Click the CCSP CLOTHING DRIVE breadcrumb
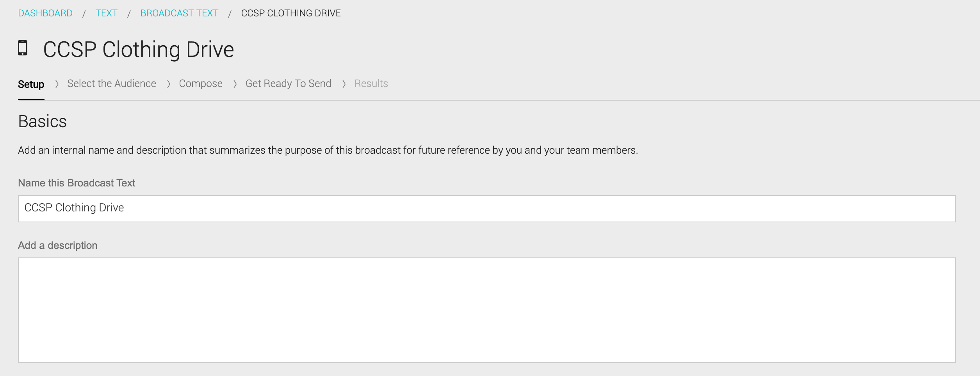This screenshot has width=980, height=376. tap(291, 13)
